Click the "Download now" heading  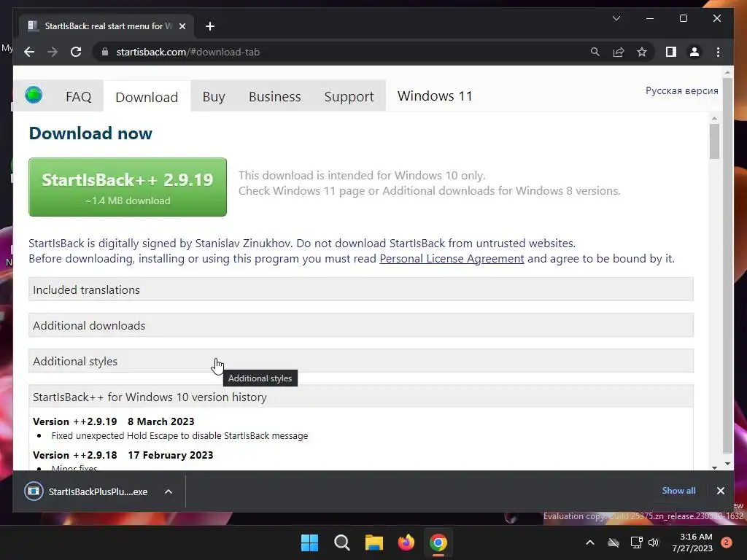coord(90,133)
